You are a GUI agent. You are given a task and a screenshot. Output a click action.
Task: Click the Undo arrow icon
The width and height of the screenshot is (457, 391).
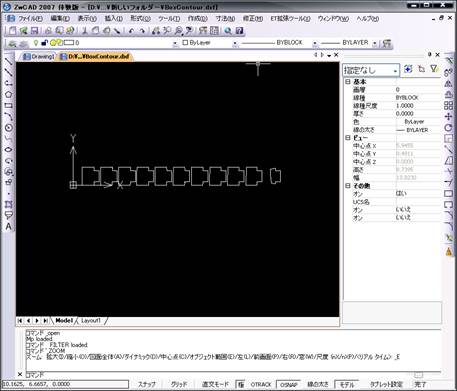coord(131,31)
